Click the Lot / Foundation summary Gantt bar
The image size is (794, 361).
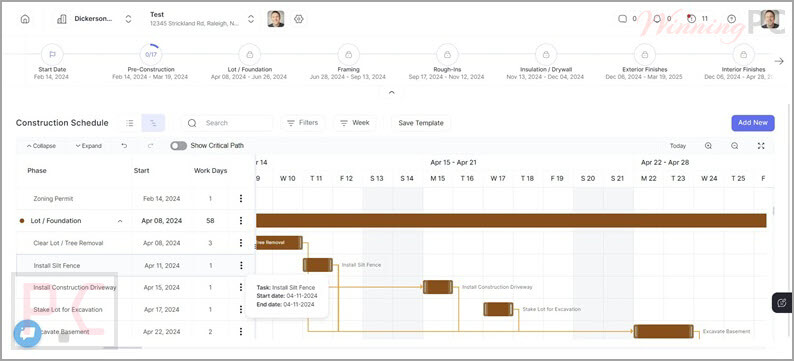511,221
